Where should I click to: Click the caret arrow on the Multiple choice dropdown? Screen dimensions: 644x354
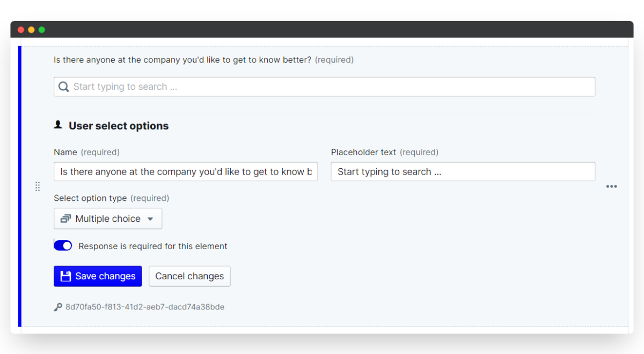150,219
